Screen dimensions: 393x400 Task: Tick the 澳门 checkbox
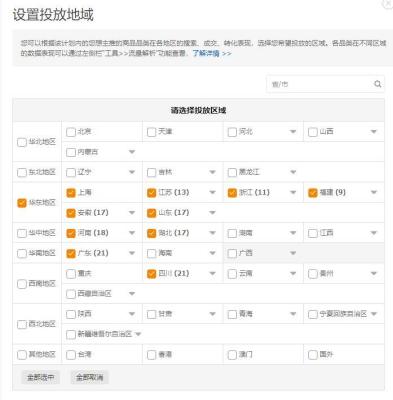pyautogui.click(x=232, y=354)
